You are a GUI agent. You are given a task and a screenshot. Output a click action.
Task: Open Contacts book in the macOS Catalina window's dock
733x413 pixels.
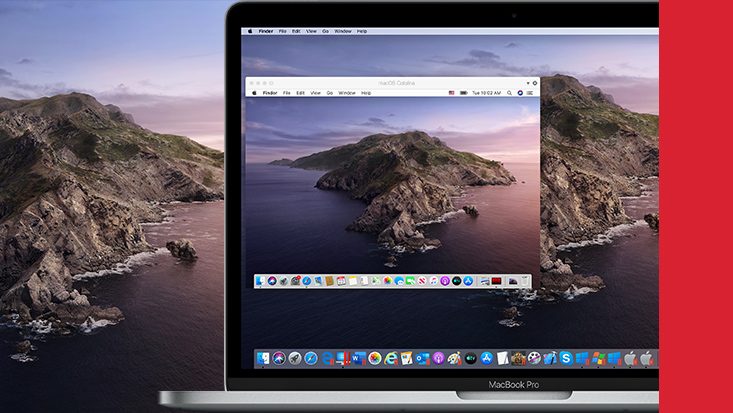coord(330,281)
